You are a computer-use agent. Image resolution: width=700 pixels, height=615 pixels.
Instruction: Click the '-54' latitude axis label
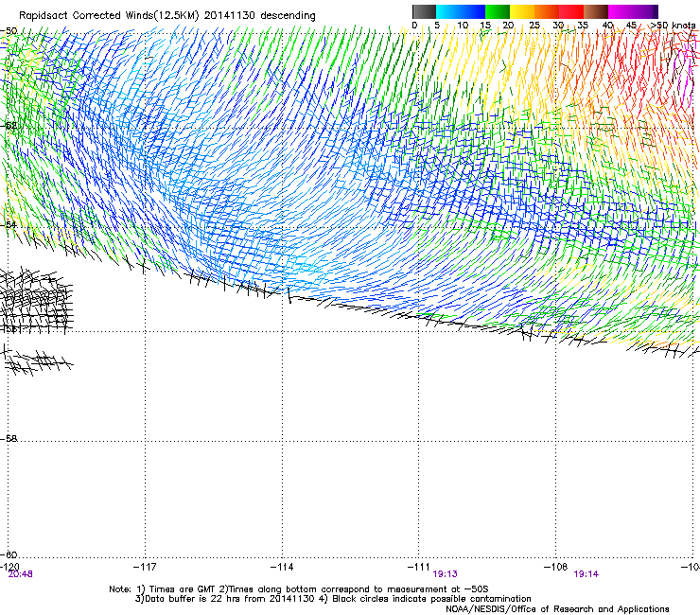click(x=9, y=224)
